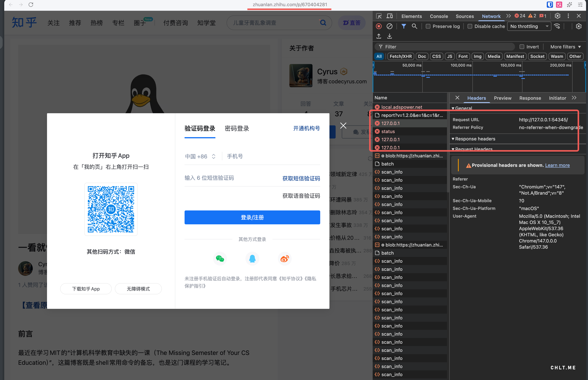This screenshot has width=588, height=380.
Task: Switch to the Sources panel
Action: click(465, 16)
